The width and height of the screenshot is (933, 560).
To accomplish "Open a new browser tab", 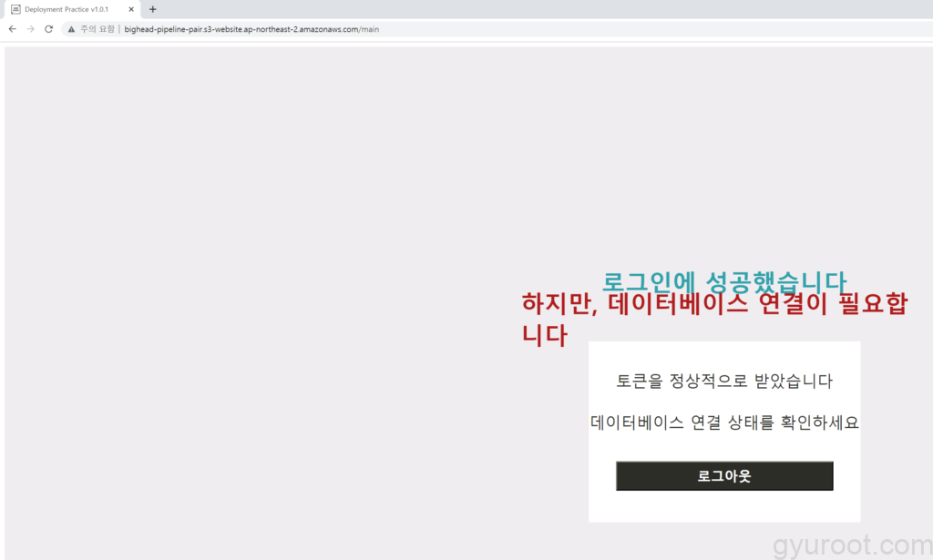I will tap(152, 9).
